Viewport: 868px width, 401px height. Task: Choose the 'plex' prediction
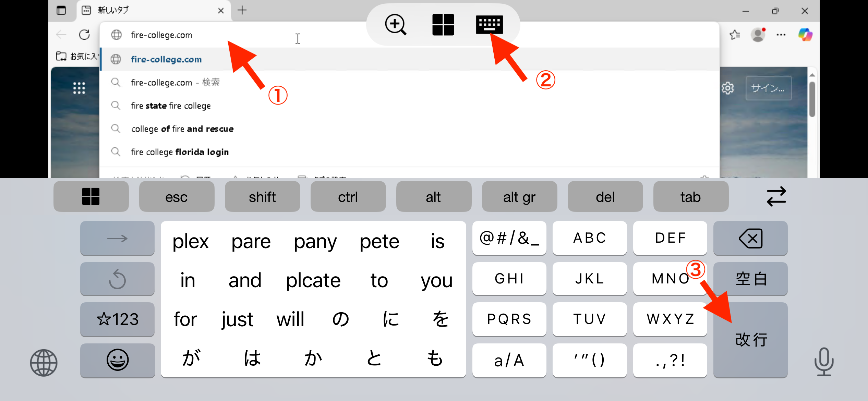[x=191, y=242]
